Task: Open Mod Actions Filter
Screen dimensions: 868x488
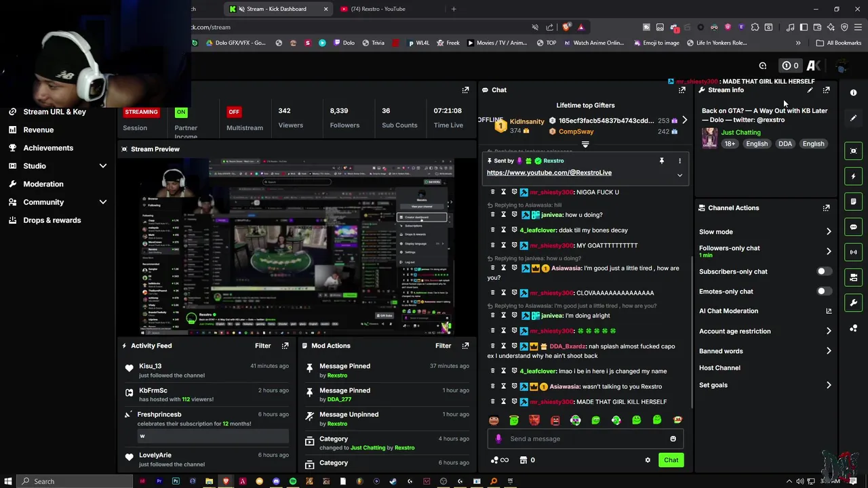Action: click(x=443, y=346)
